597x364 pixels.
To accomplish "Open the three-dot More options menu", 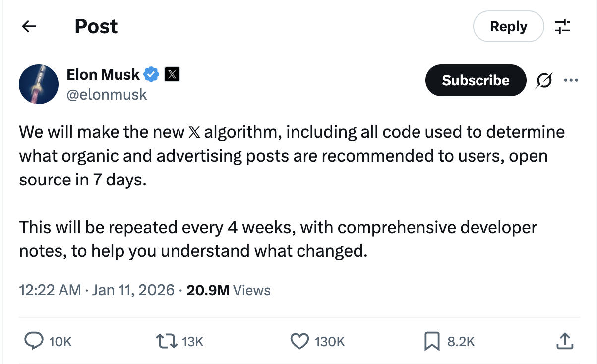I will (571, 80).
